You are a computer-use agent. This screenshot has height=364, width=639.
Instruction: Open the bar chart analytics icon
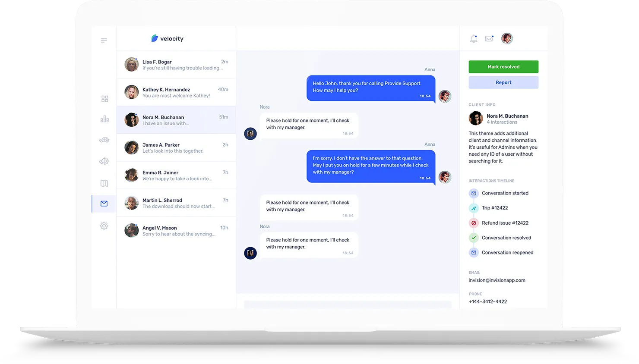coord(104,119)
